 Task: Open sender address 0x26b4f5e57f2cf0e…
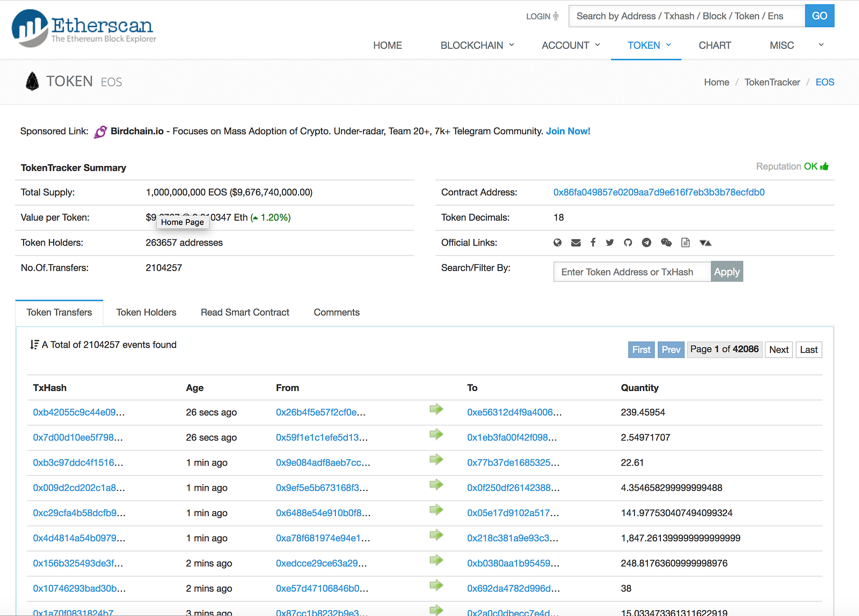point(321,412)
